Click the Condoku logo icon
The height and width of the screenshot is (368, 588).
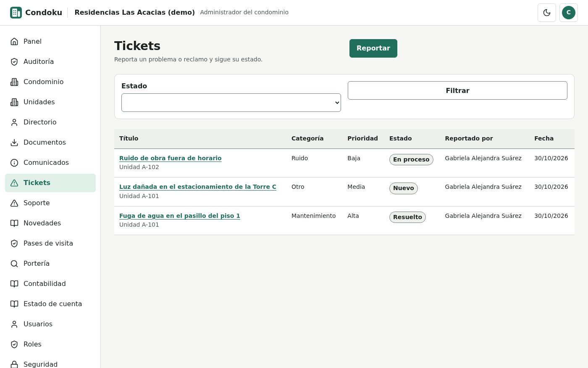16,13
